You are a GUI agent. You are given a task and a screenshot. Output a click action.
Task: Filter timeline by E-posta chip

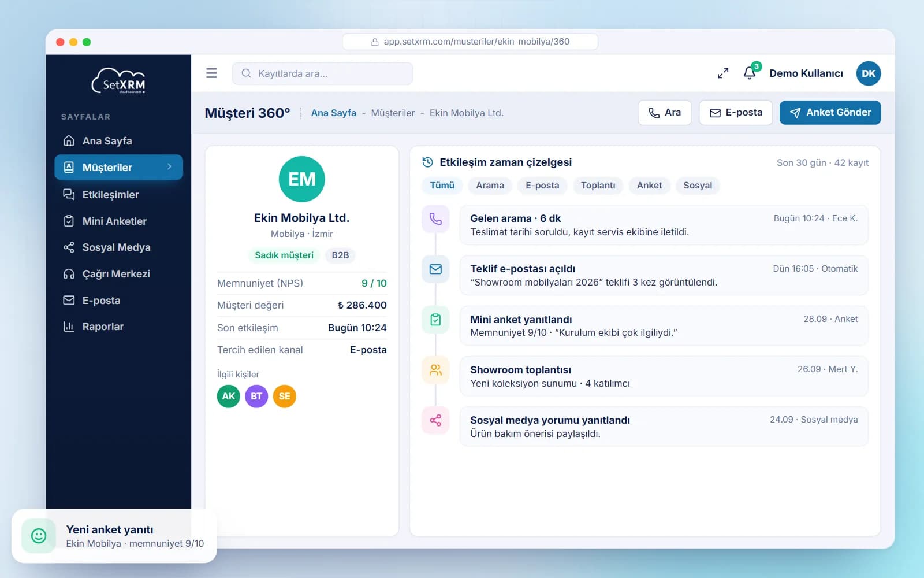point(542,186)
